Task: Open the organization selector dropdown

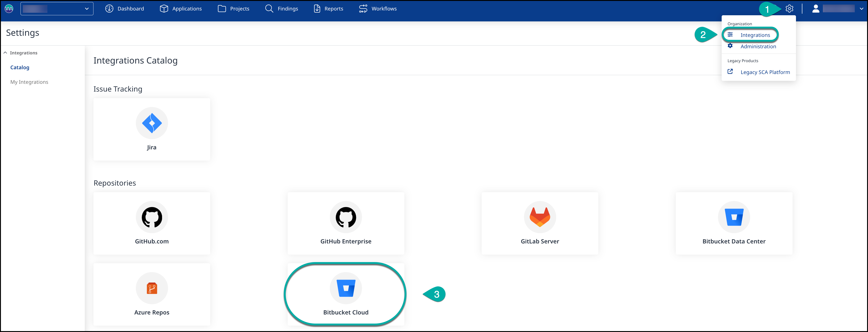Action: pos(57,9)
